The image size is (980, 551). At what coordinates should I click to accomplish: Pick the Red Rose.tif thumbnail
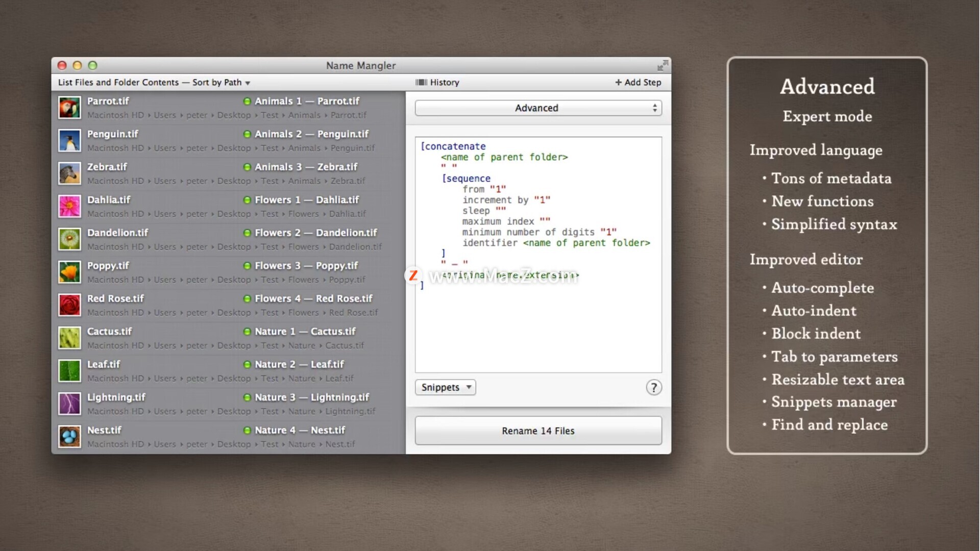pos(69,305)
